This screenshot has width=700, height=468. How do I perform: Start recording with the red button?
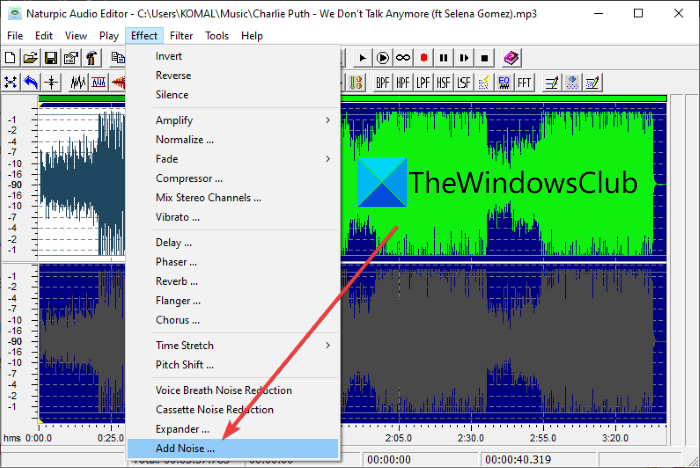coord(424,58)
